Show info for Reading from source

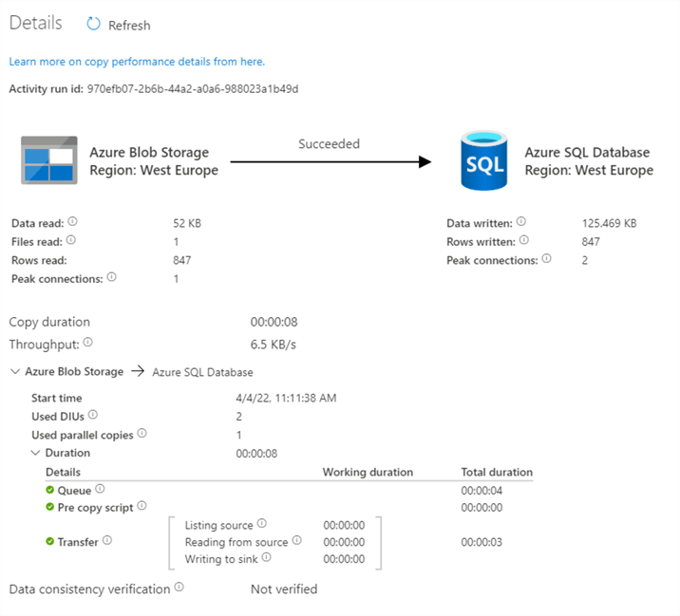pyautogui.click(x=296, y=540)
